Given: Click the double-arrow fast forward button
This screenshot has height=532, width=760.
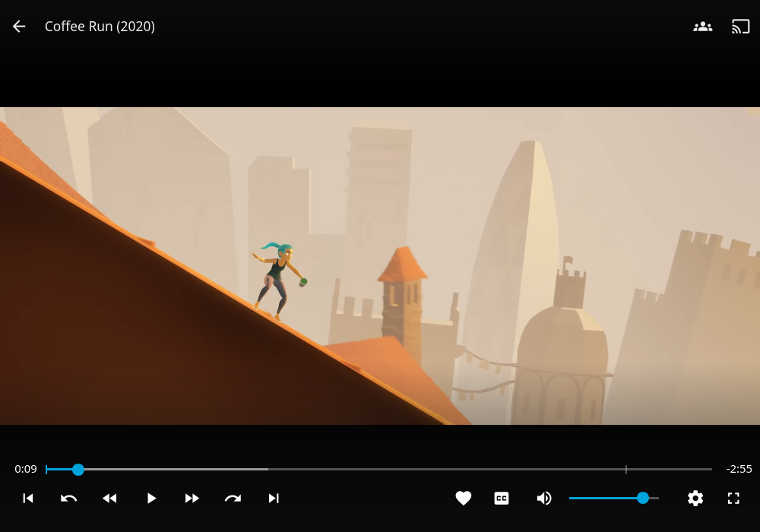Looking at the screenshot, I should (192, 498).
